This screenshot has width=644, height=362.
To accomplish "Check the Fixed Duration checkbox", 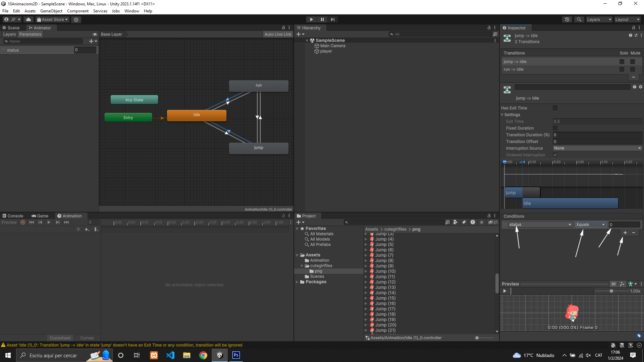I will (x=555, y=128).
